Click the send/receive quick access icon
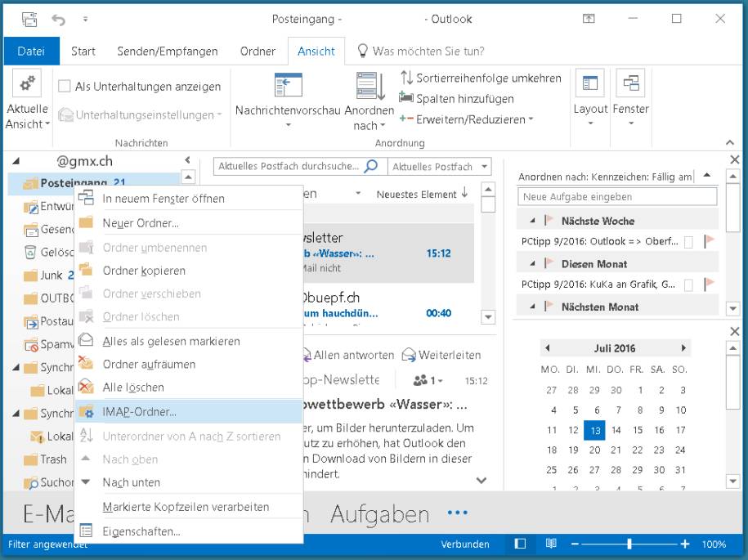 click(x=29, y=20)
